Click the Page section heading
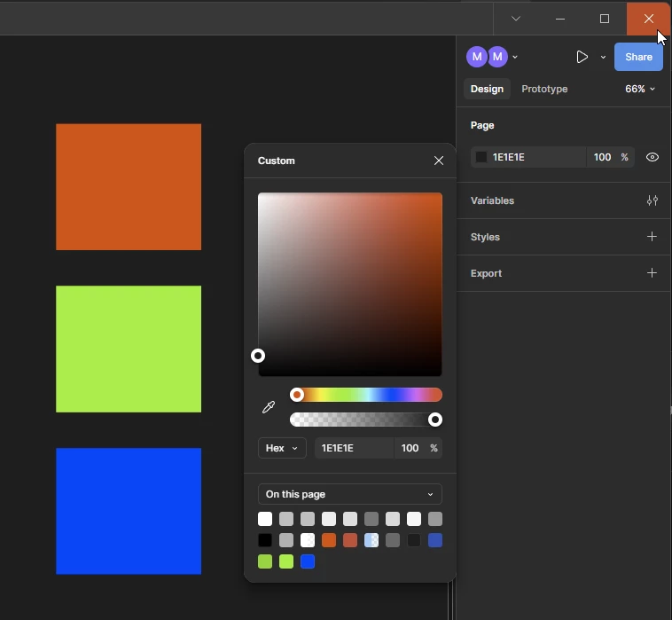The image size is (672, 620). (482, 125)
